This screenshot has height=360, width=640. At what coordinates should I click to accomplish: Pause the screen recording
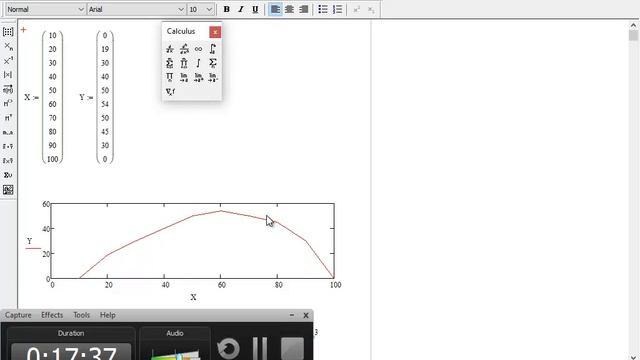click(260, 348)
